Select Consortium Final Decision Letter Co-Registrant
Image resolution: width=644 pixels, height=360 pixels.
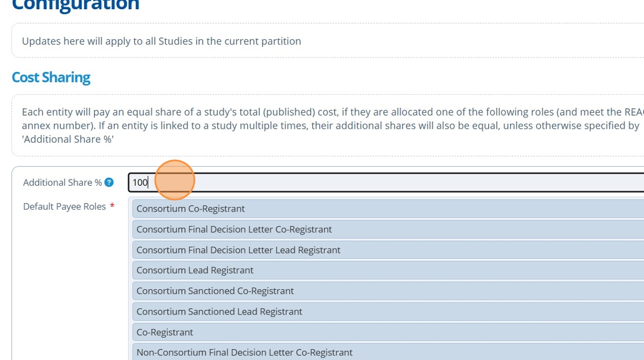234,229
